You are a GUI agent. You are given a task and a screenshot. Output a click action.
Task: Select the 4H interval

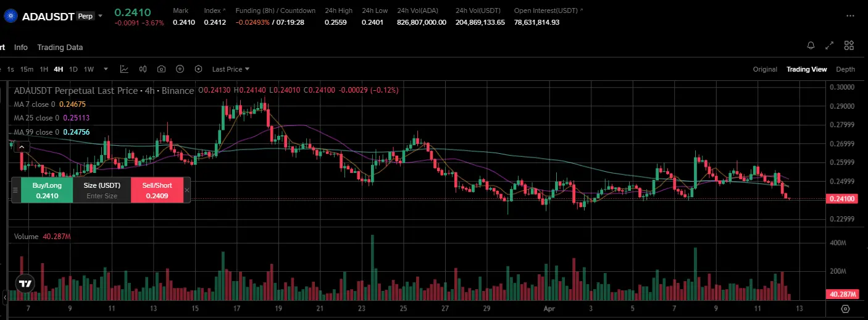pyautogui.click(x=59, y=69)
